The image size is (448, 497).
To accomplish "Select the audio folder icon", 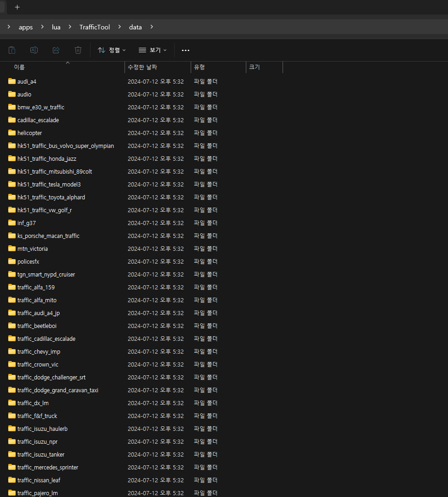I will coord(12,94).
